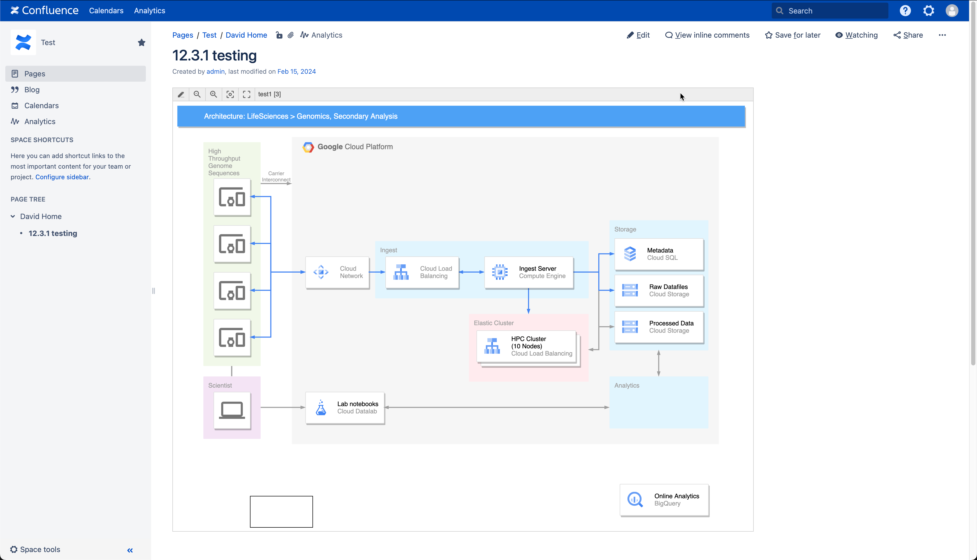Click the Edit button to edit page
The width and height of the screenshot is (977, 560).
tap(638, 35)
